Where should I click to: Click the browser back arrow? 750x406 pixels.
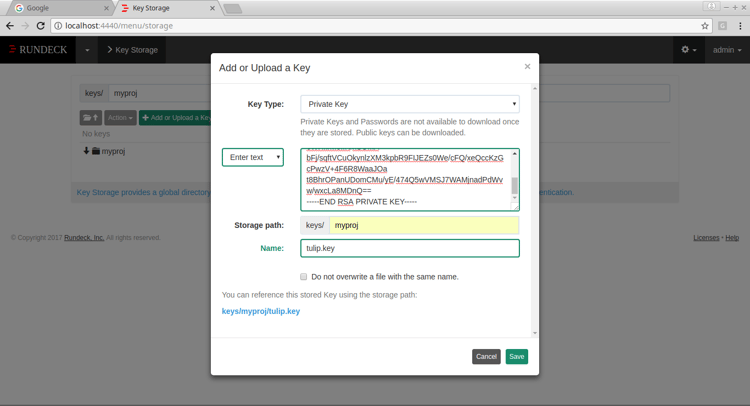10,26
